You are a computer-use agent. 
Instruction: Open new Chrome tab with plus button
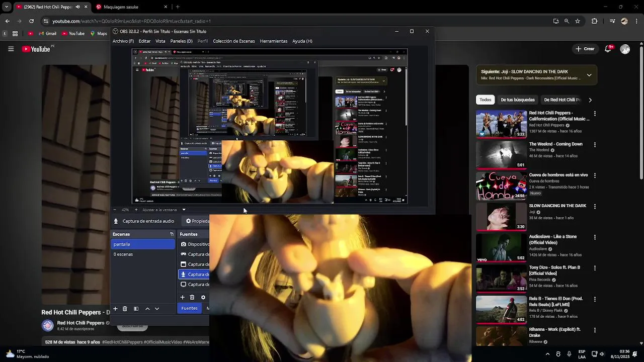click(178, 7)
